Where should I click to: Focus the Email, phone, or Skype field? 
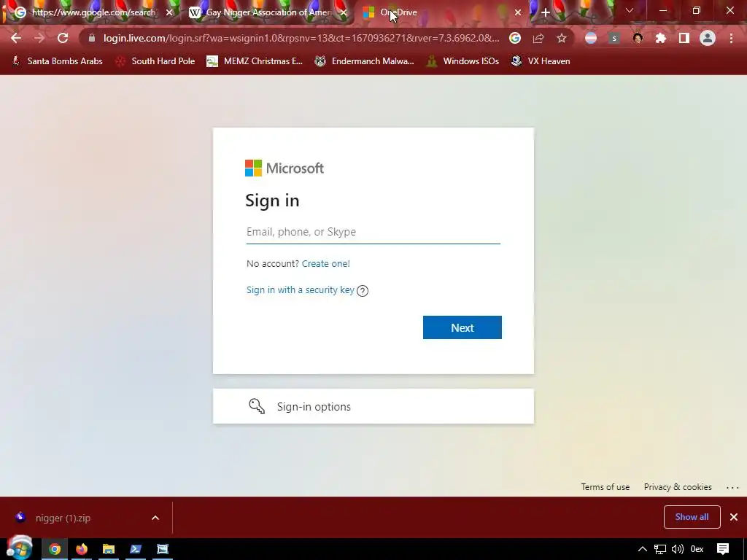pyautogui.click(x=373, y=232)
